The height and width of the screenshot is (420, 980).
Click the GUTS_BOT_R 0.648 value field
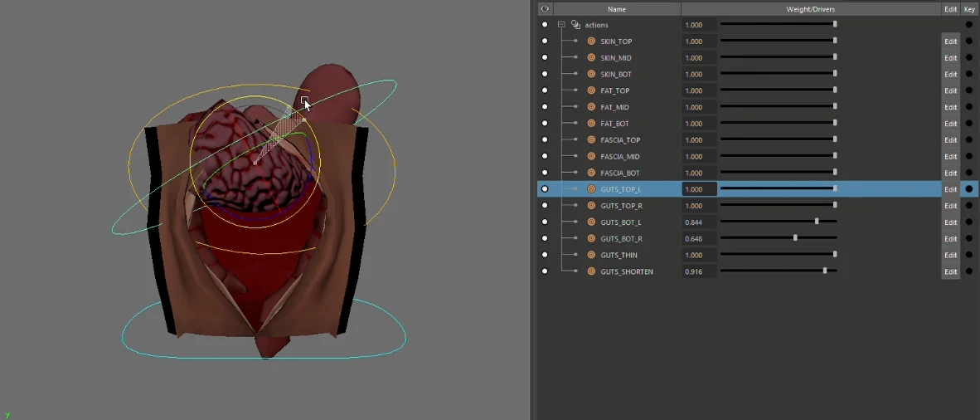[x=700, y=238]
